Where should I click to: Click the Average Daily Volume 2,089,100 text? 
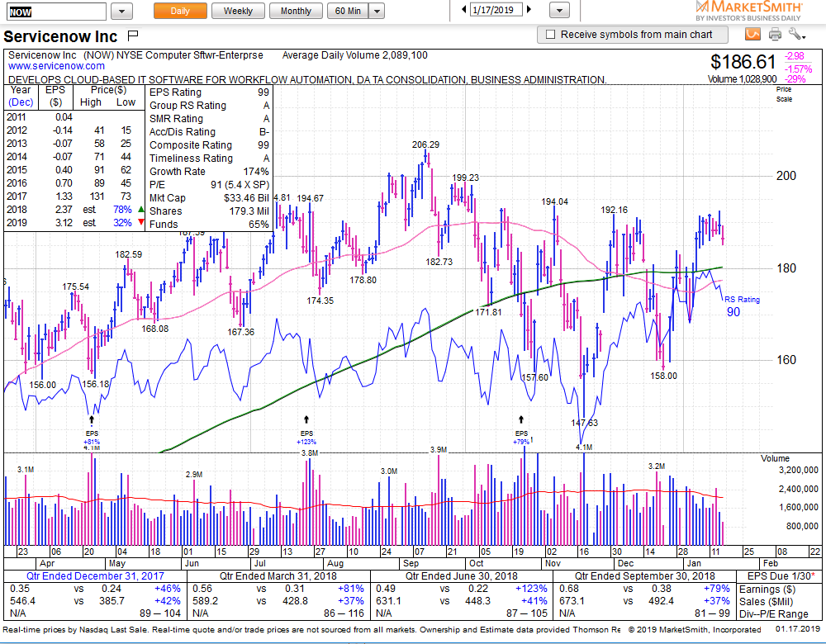click(x=354, y=55)
